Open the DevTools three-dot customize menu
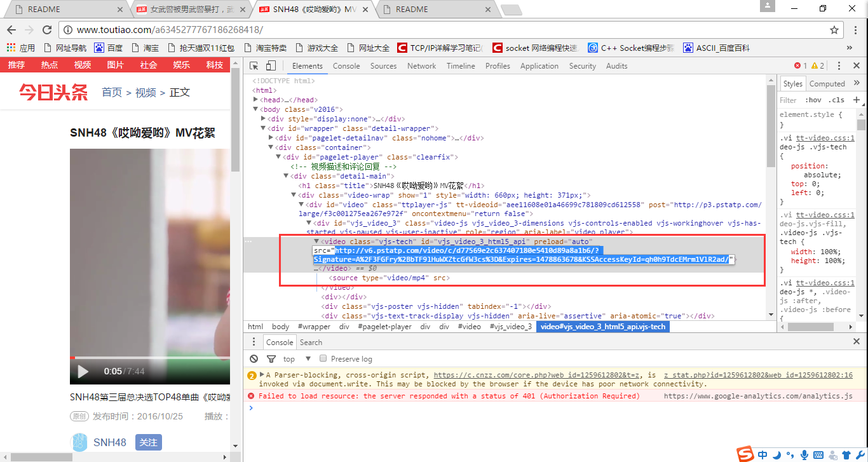 click(x=839, y=66)
